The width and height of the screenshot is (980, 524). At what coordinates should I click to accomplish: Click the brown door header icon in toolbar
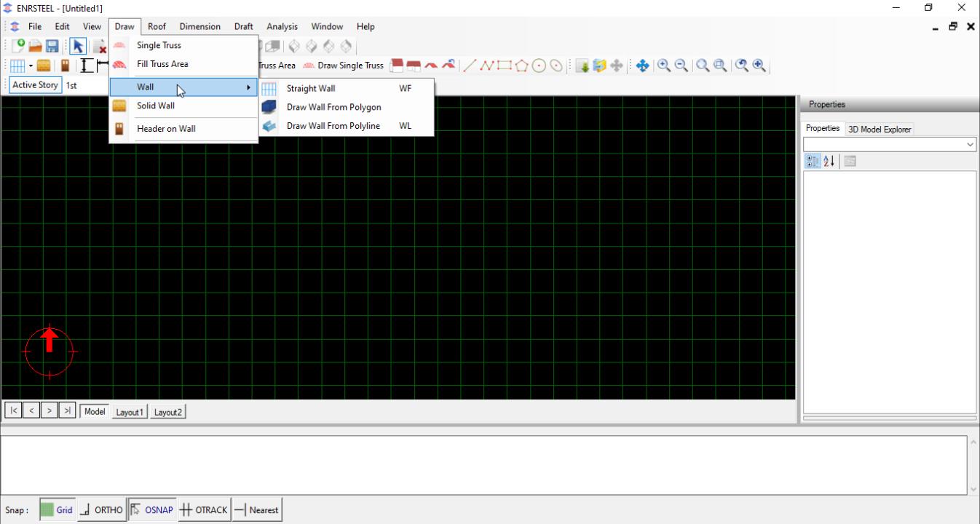point(65,66)
